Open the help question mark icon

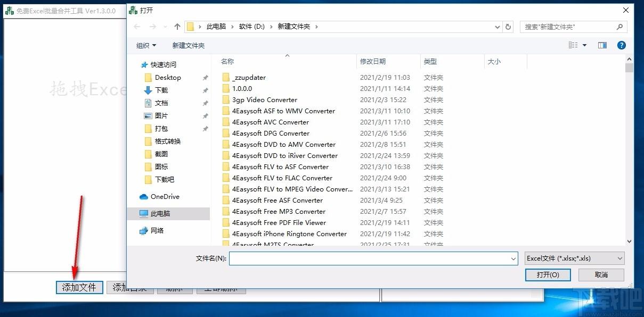tap(621, 46)
